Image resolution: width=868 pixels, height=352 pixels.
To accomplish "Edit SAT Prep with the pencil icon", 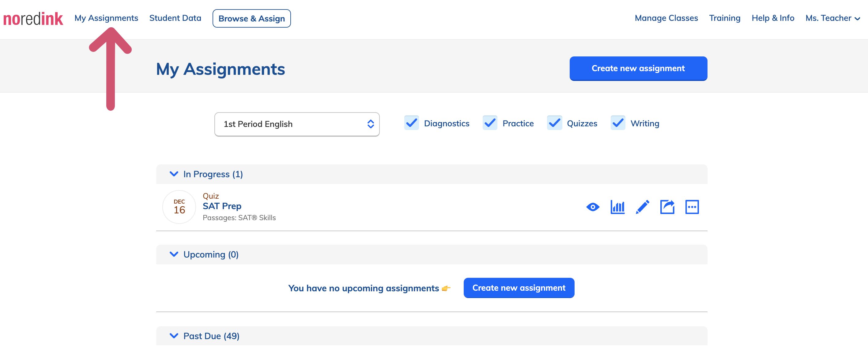I will point(642,207).
